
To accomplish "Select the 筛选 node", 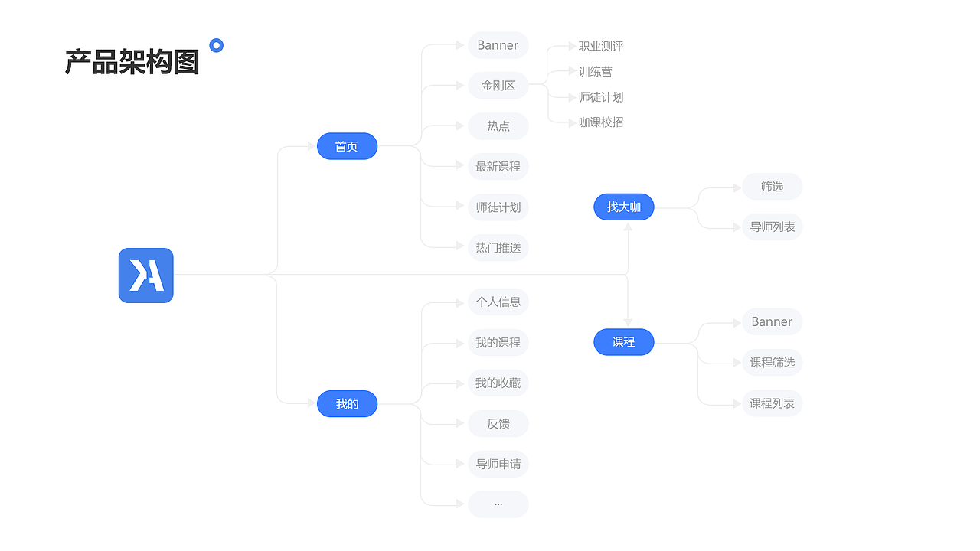I will 772,187.
